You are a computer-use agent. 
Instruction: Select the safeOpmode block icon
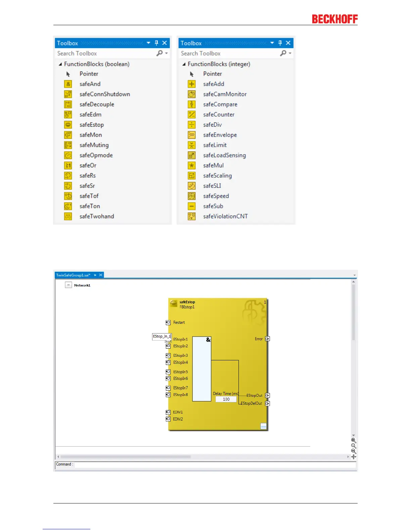click(68, 155)
